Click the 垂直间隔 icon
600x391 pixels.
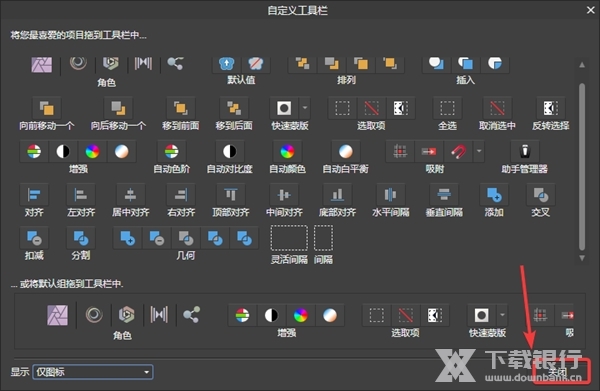(x=444, y=195)
